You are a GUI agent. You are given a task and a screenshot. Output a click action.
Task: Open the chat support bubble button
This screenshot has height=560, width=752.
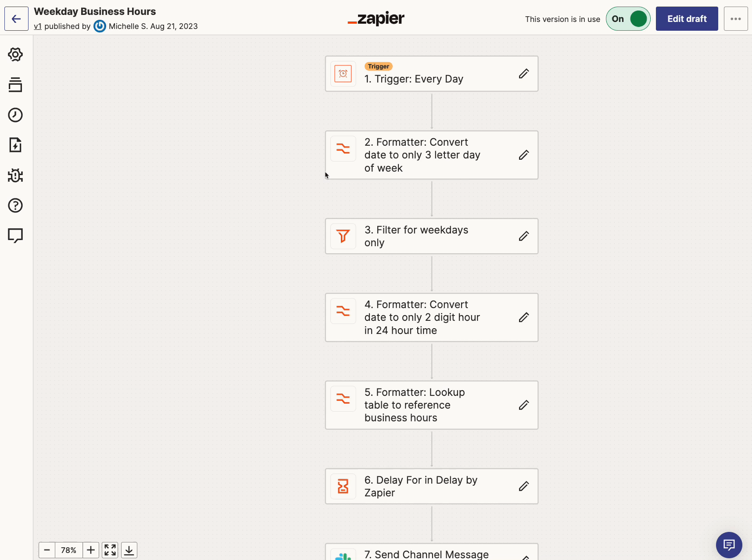point(729,545)
